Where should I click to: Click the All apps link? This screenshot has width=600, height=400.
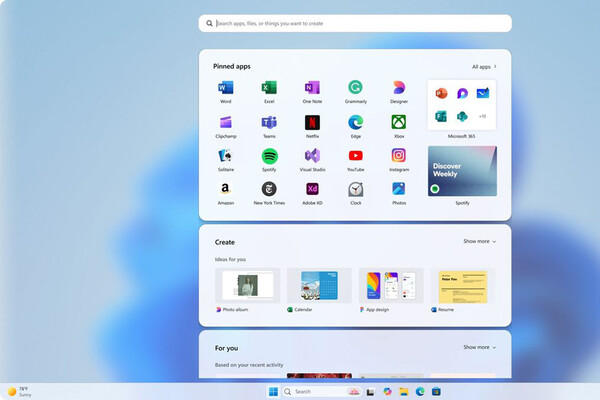[484, 66]
